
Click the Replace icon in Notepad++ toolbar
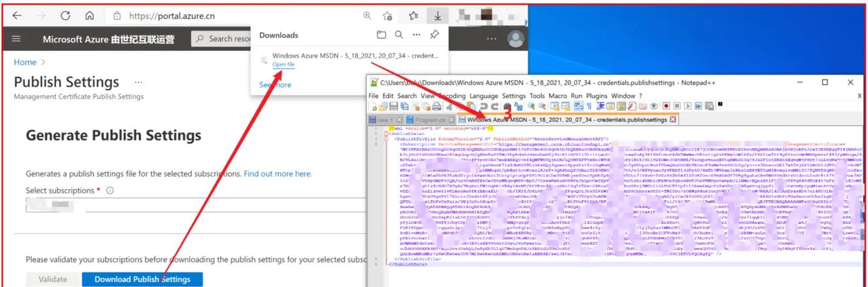518,106
